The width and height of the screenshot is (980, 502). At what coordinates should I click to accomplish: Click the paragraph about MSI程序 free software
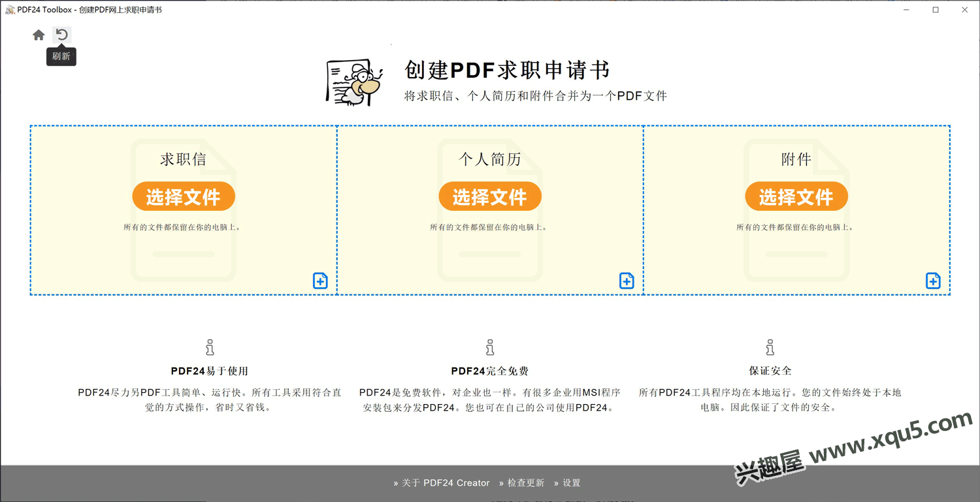[490, 400]
